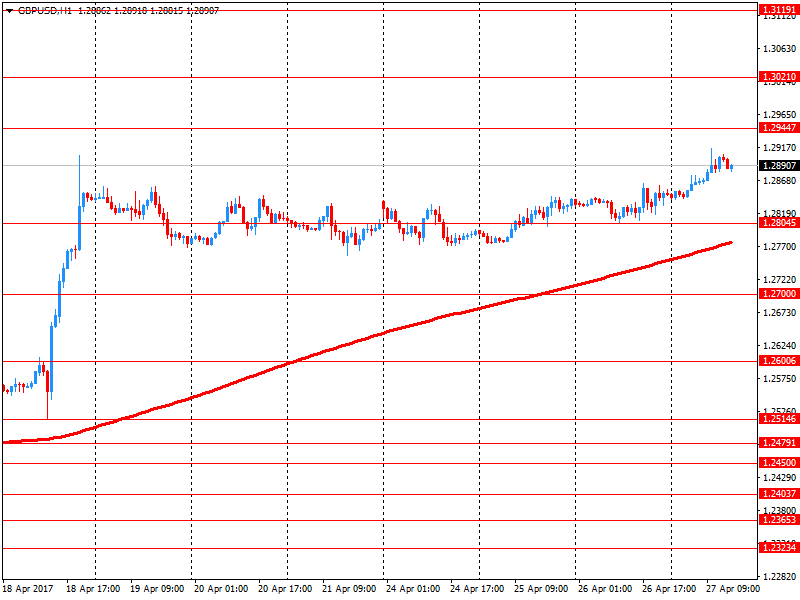The image size is (800, 600).
Task: Select the 1.23653 red price level label
Action: coord(779,520)
